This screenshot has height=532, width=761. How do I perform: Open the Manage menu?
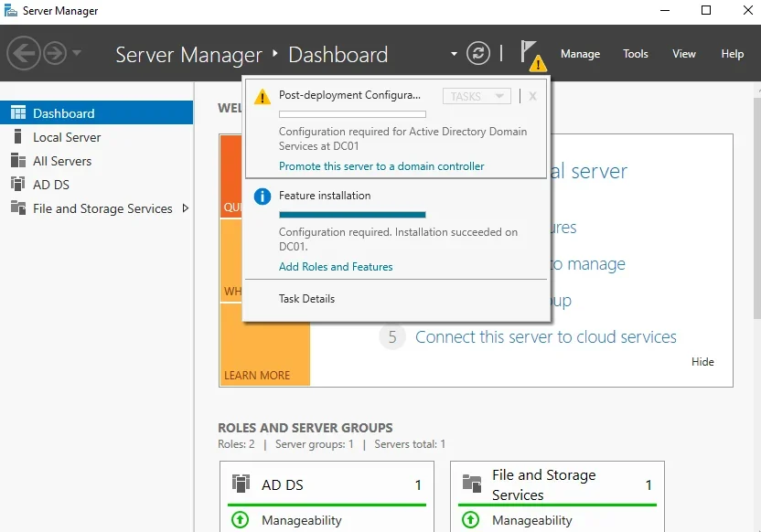coord(580,54)
